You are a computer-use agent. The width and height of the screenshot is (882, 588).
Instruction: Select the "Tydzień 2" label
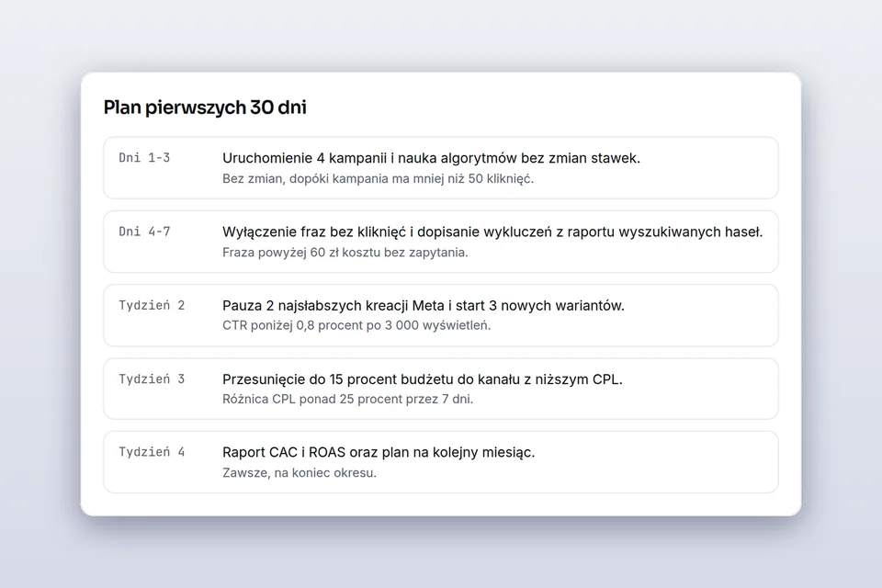pos(152,305)
